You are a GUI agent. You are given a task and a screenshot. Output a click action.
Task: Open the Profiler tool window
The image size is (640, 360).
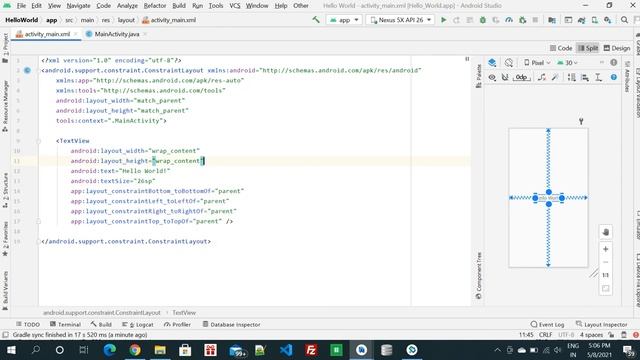click(177, 324)
